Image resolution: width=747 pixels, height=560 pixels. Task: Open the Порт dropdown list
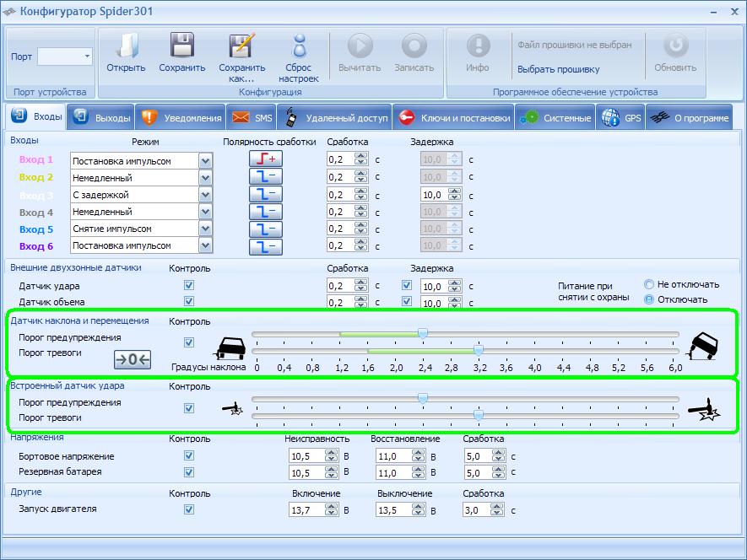click(x=86, y=57)
